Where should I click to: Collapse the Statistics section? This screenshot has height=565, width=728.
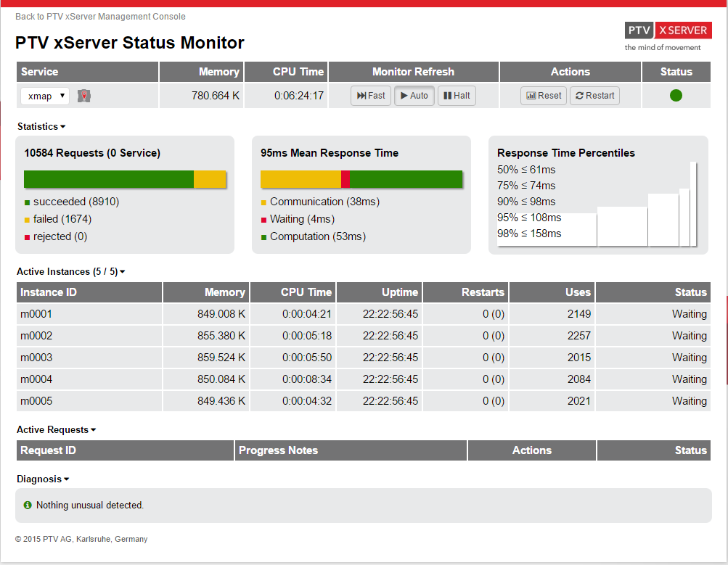coord(41,127)
